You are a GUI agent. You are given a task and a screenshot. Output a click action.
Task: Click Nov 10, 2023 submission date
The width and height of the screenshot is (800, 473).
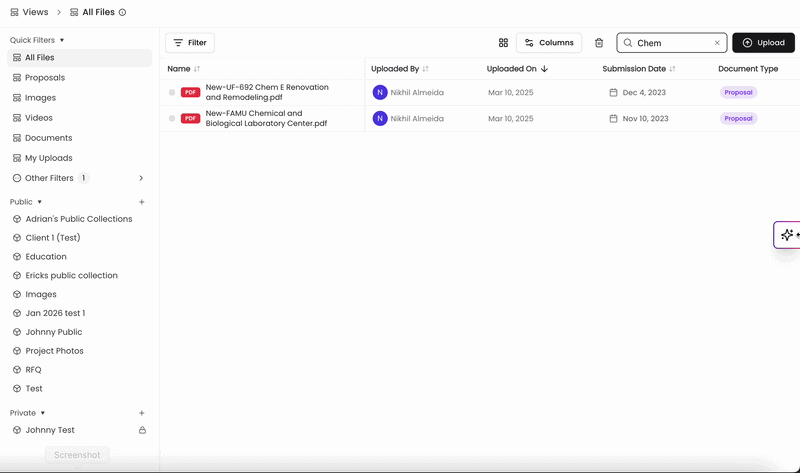point(645,118)
